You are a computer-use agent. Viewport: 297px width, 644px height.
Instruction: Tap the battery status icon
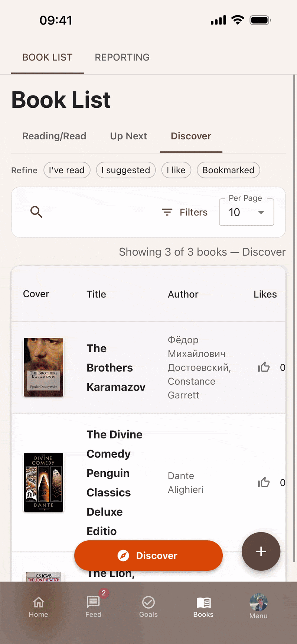point(260,20)
